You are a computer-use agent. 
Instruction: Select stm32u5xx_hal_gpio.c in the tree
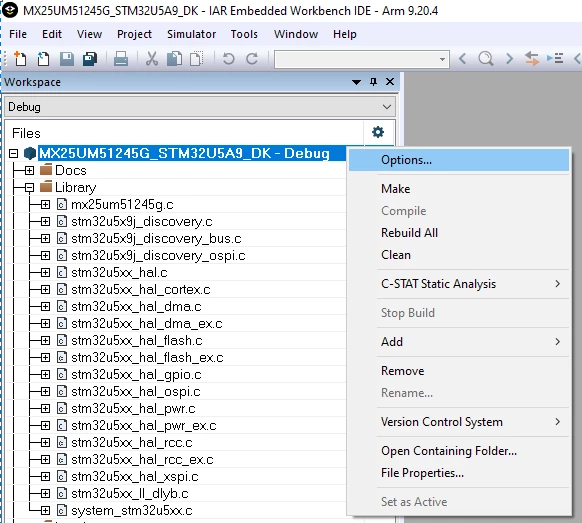pos(136,375)
